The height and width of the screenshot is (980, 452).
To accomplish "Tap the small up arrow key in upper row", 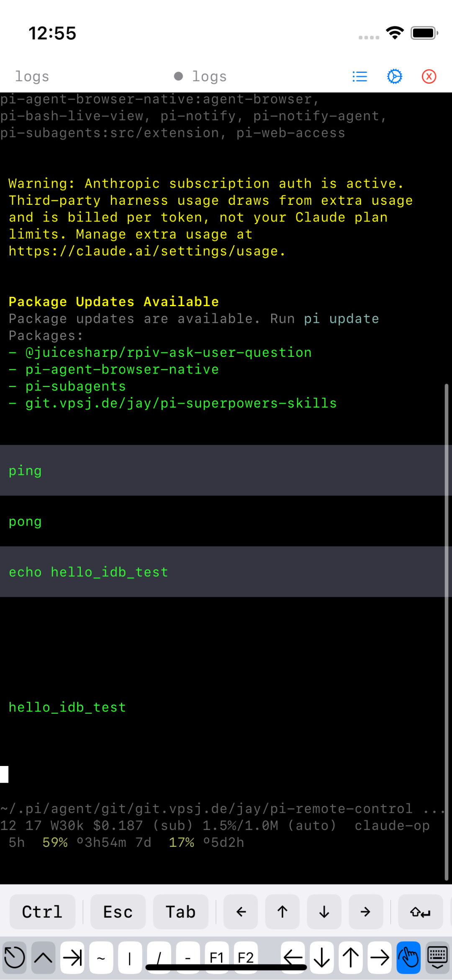I will click(282, 912).
